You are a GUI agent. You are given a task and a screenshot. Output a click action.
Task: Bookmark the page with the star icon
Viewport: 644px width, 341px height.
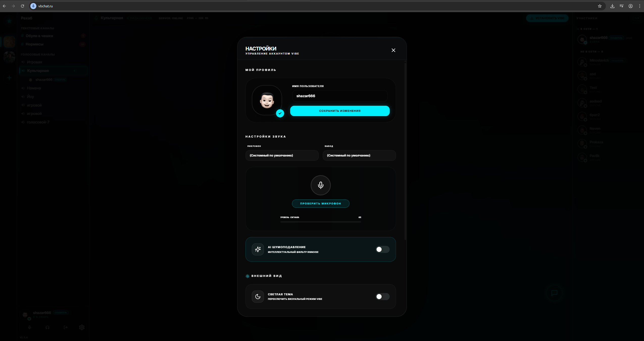point(600,6)
